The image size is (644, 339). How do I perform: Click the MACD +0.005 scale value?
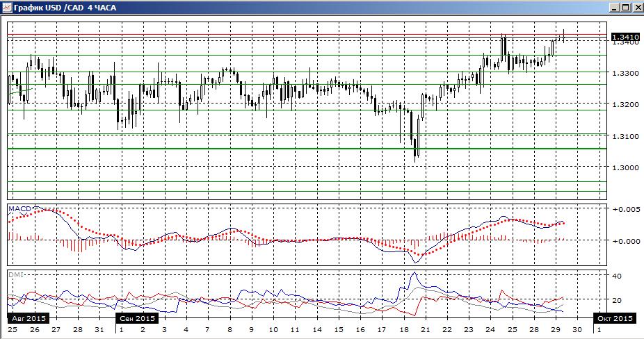pyautogui.click(x=626, y=209)
